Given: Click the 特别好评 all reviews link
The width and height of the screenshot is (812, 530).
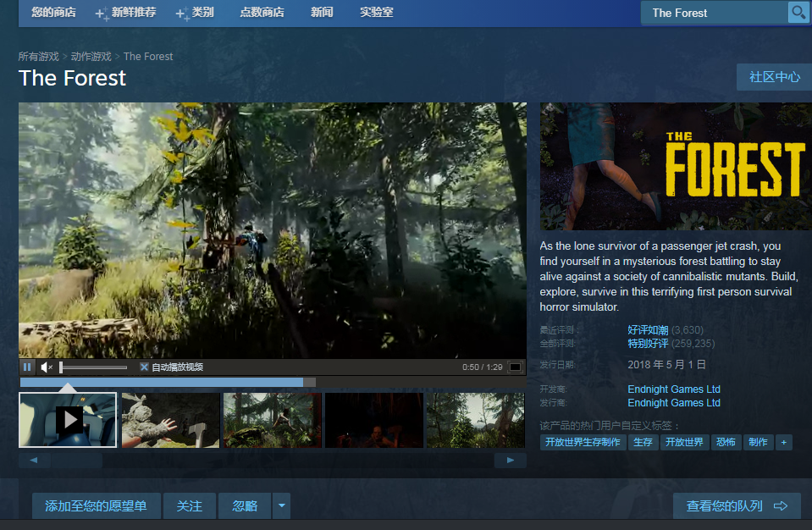Looking at the screenshot, I should (648, 343).
